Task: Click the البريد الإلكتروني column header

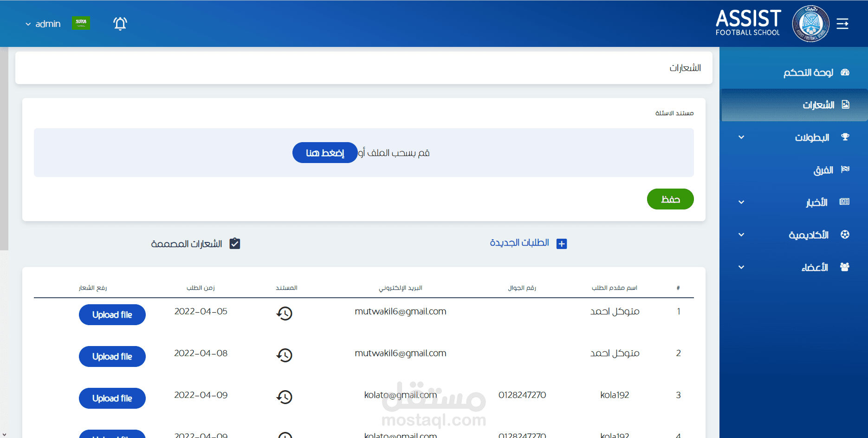Action: pos(401,288)
